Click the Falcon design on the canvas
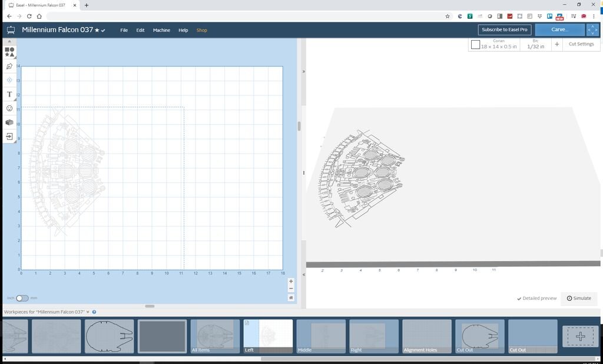 coord(67,171)
